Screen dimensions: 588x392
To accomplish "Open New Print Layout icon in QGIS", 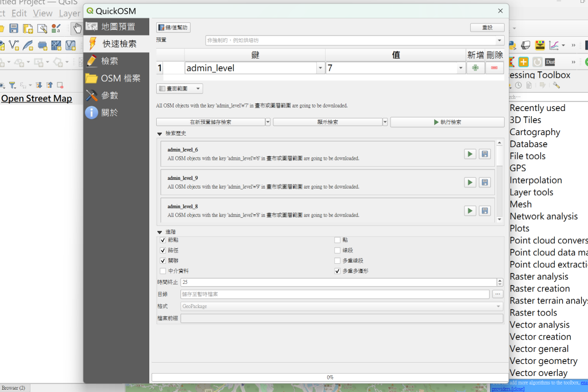I will pyautogui.click(x=28, y=29).
